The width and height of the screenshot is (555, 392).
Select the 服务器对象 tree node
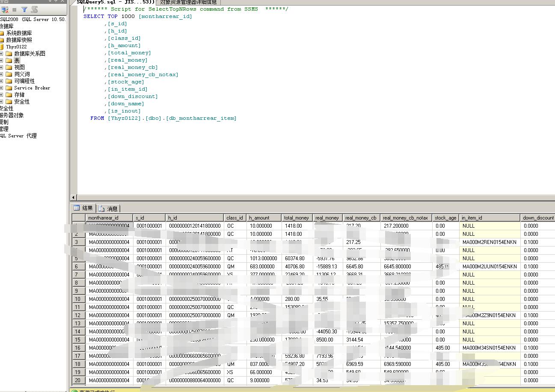(x=12, y=115)
